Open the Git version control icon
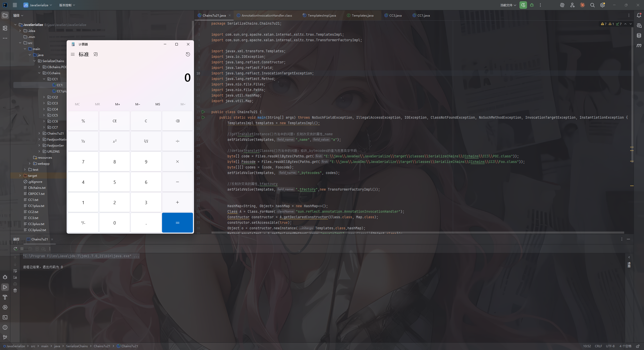 (5, 337)
